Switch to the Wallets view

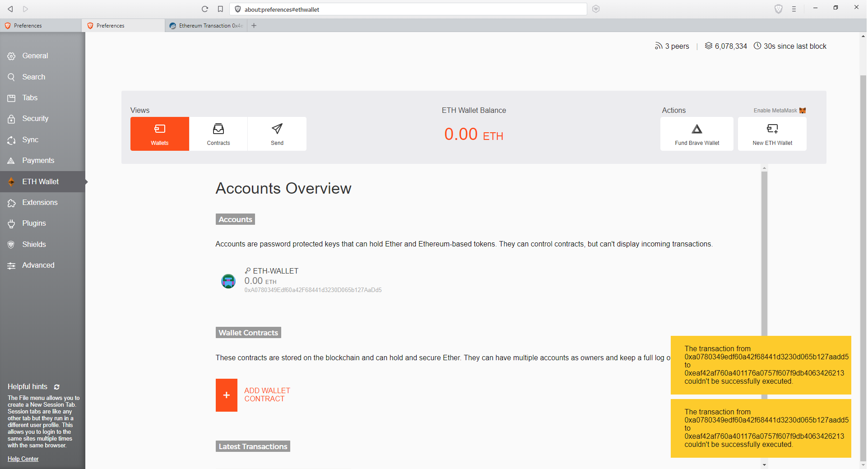click(x=160, y=134)
